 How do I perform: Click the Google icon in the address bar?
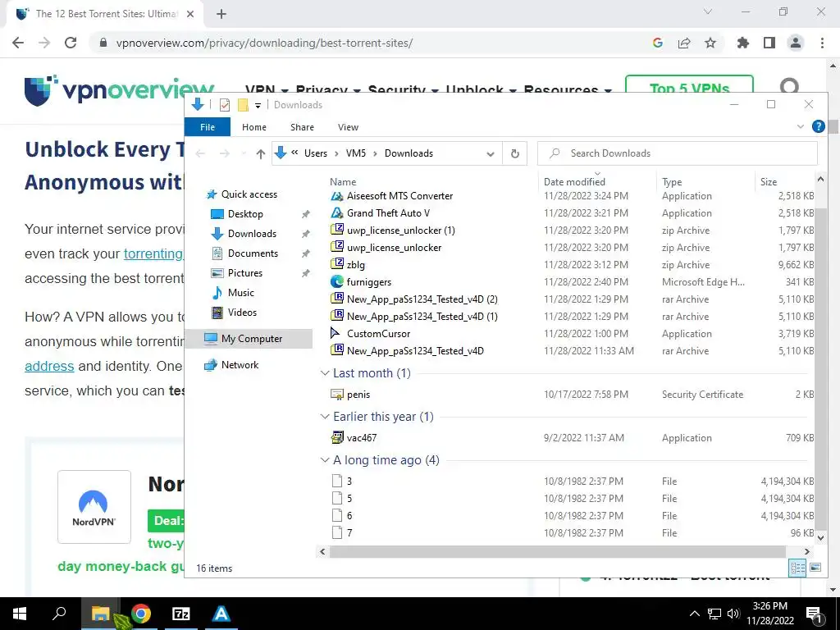pyautogui.click(x=658, y=43)
